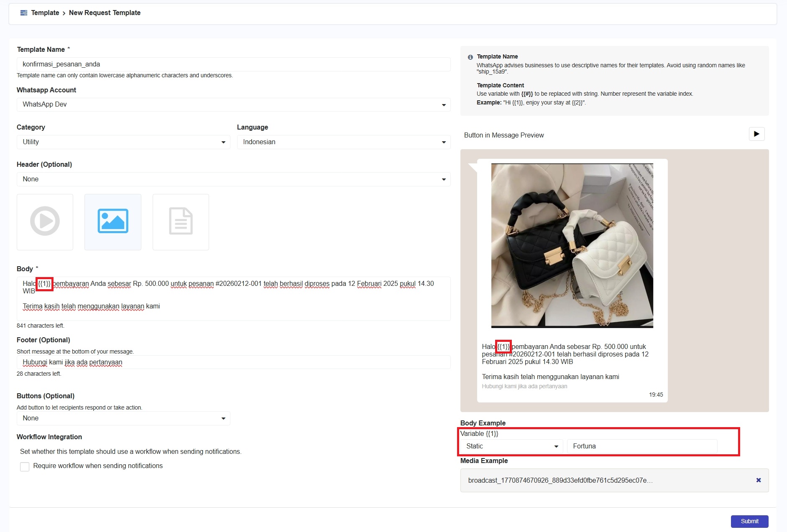Remove the uploaded broadcast media file
The image size is (787, 532).
point(758,480)
